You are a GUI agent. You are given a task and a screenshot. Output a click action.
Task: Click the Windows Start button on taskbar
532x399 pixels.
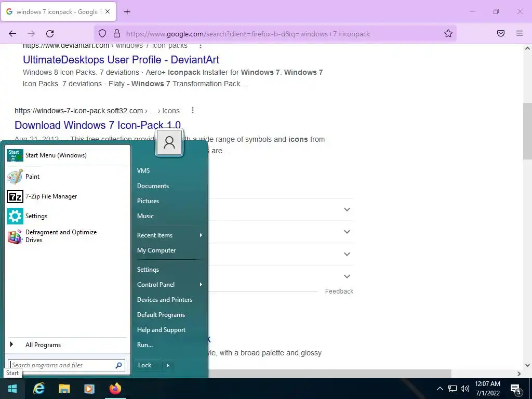click(x=12, y=389)
